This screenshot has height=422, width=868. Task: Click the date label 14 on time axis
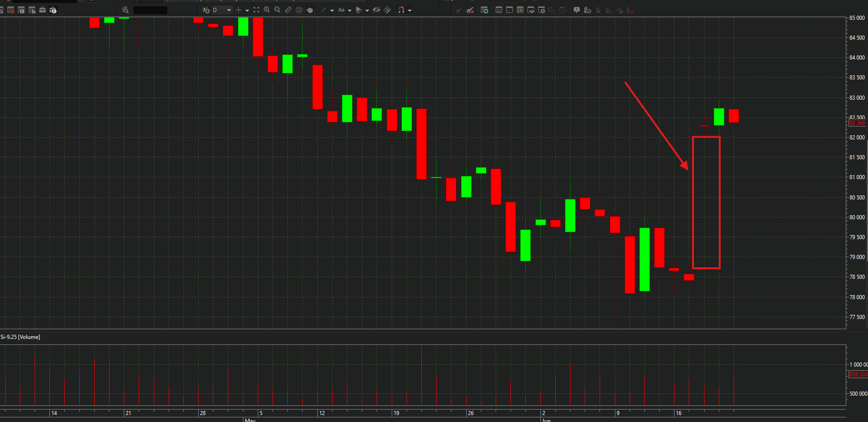54,413
